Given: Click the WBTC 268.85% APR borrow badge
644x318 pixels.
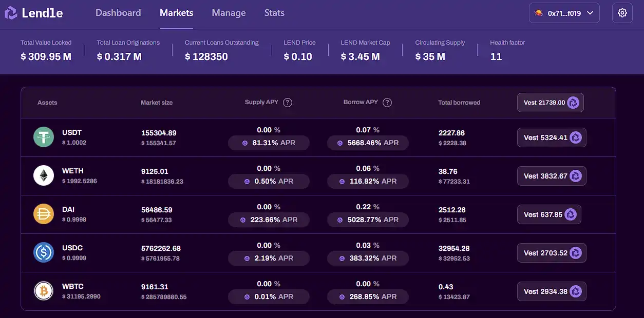Looking at the screenshot, I should [x=368, y=297].
